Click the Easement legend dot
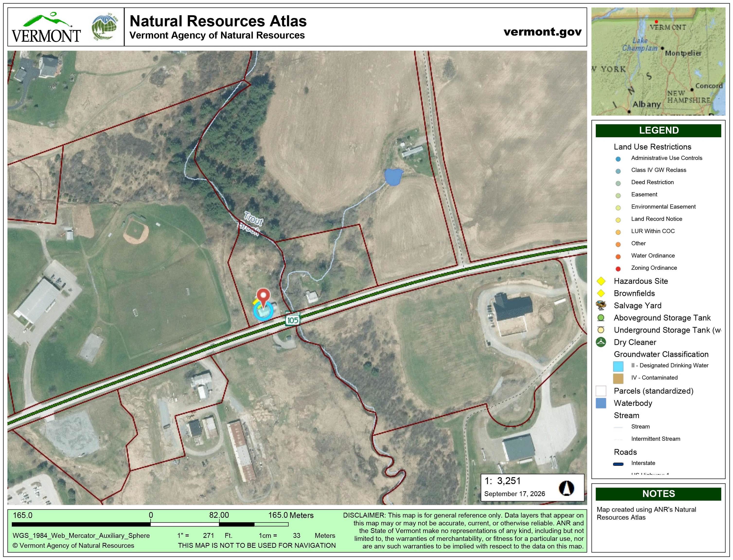 (x=618, y=196)
